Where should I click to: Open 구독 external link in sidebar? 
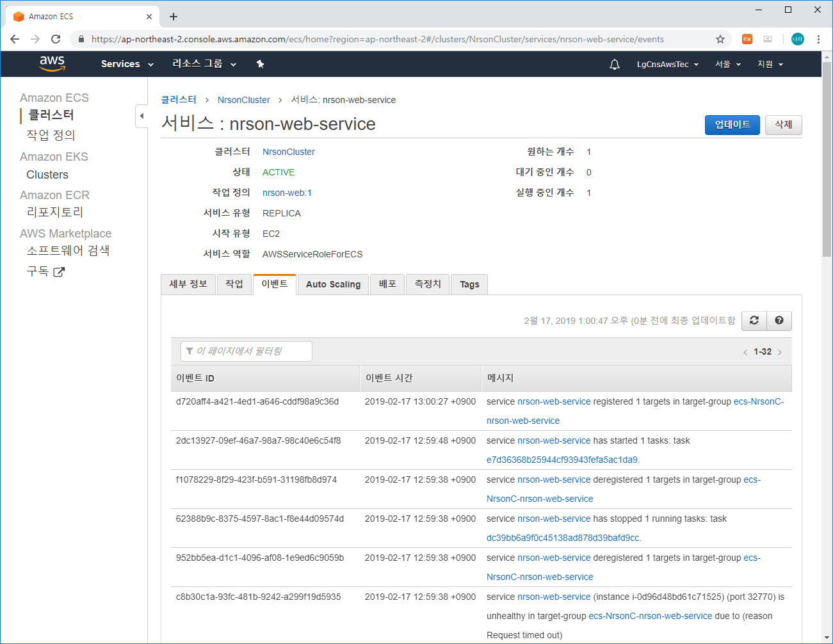[x=45, y=271]
